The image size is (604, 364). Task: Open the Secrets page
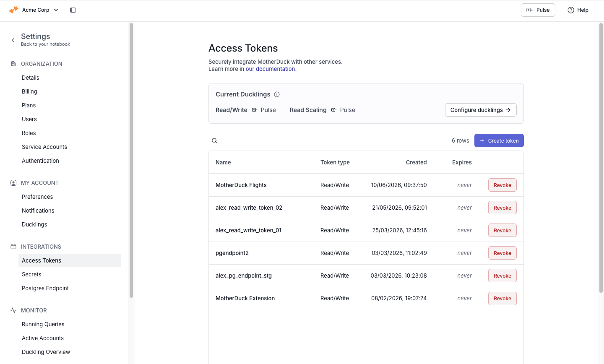coord(31,274)
